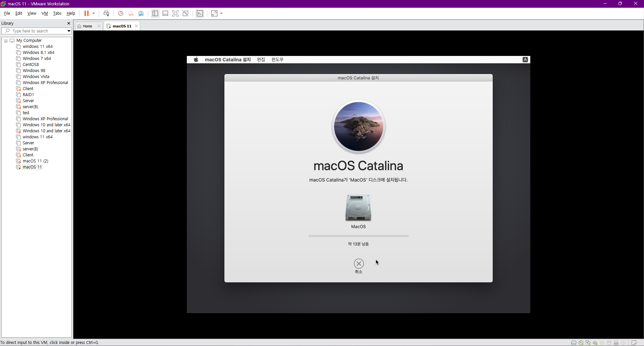Select Windows 7 x64 in library
This screenshot has height=346, width=644.
(37, 59)
